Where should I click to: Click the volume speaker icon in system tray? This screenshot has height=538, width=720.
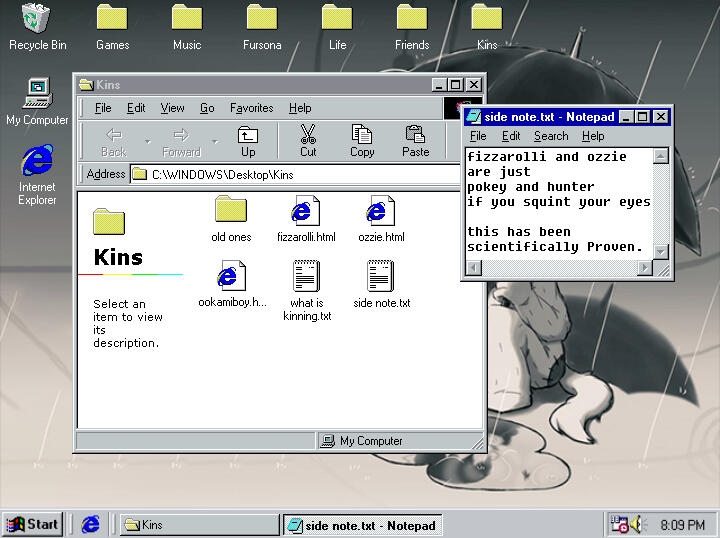click(x=638, y=524)
